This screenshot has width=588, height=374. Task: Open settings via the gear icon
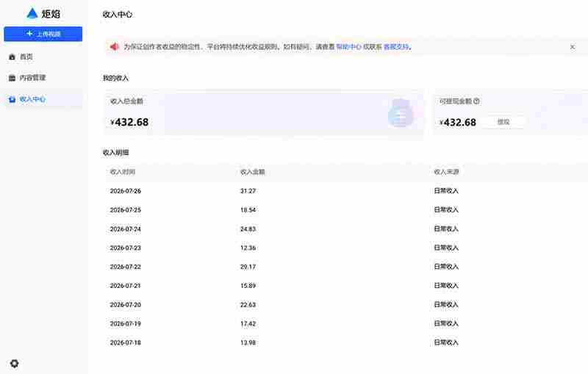click(14, 363)
